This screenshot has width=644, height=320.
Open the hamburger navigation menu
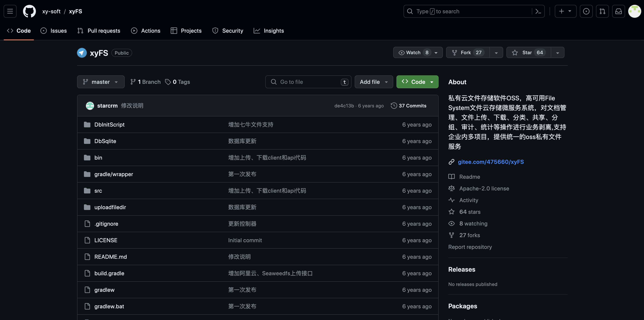10,11
